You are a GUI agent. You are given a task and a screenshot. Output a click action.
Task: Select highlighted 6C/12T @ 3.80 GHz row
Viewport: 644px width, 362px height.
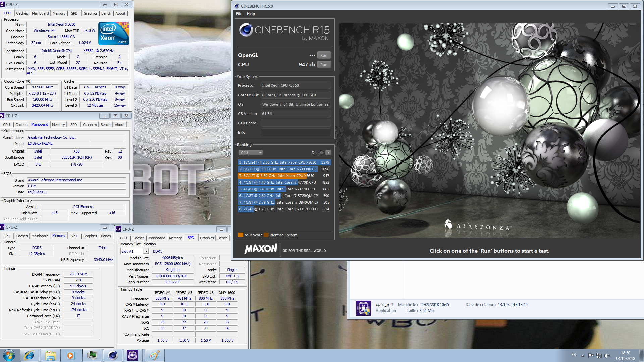pyautogui.click(x=284, y=176)
